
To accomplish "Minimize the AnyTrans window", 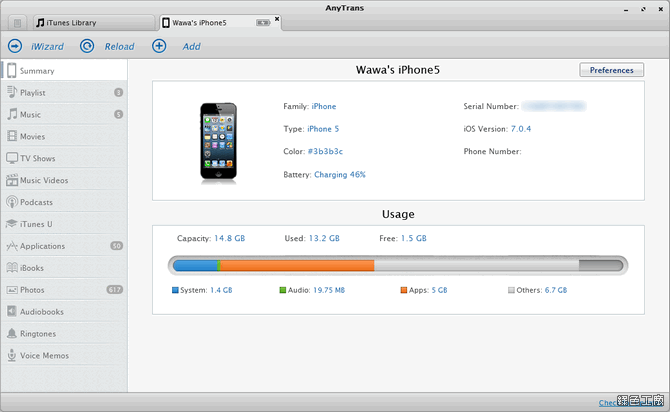I will point(626,9).
